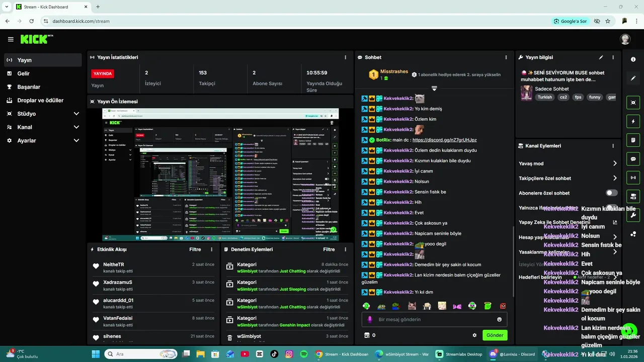Click the cs2 tag in stream info

coord(563,97)
